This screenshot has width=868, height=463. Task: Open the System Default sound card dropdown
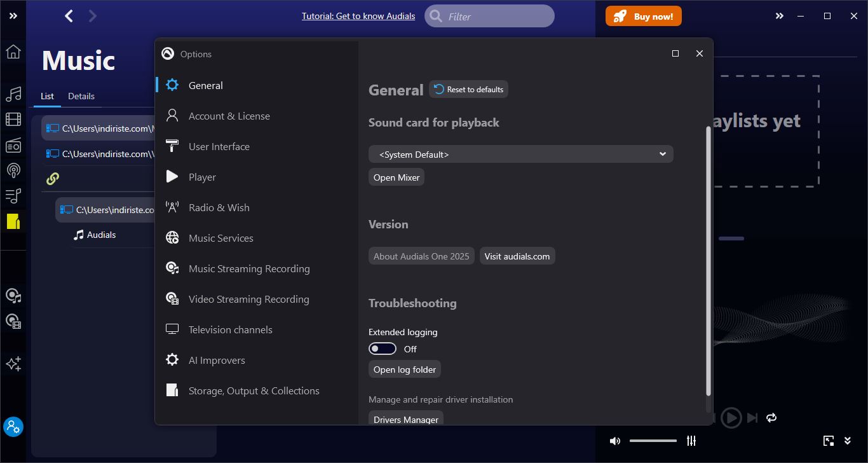pyautogui.click(x=520, y=154)
